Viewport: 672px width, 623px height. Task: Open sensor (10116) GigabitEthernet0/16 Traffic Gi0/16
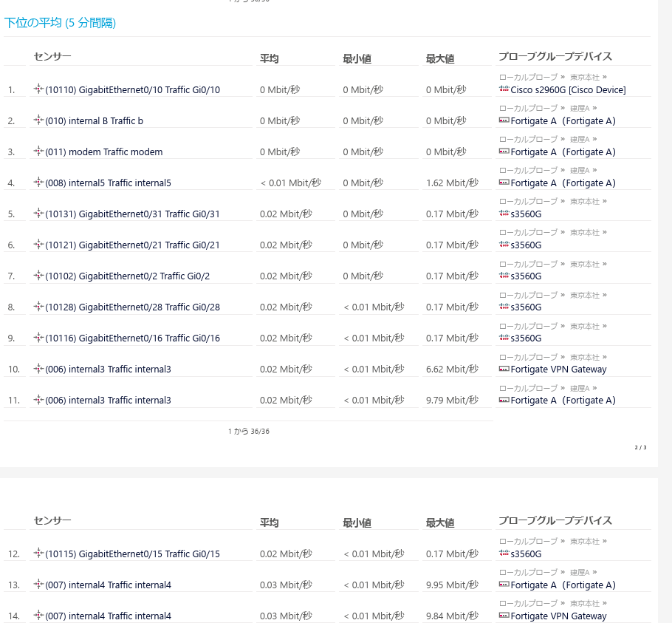[x=132, y=338]
